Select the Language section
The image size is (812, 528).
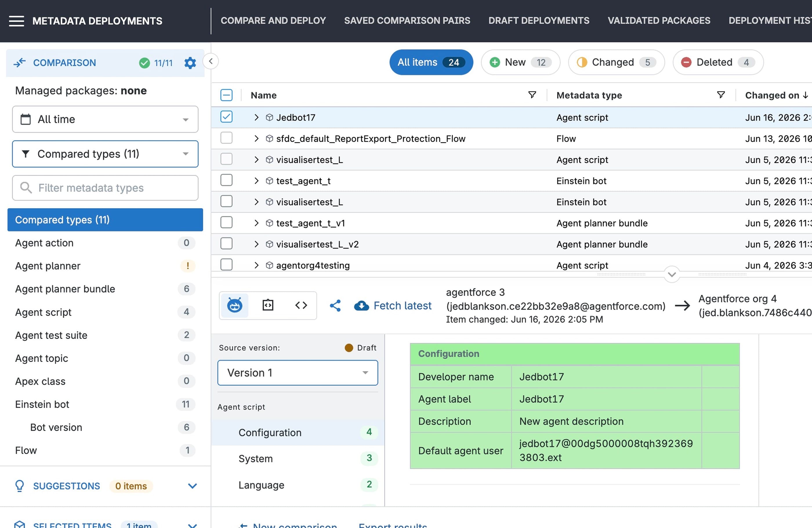[x=298, y=485]
